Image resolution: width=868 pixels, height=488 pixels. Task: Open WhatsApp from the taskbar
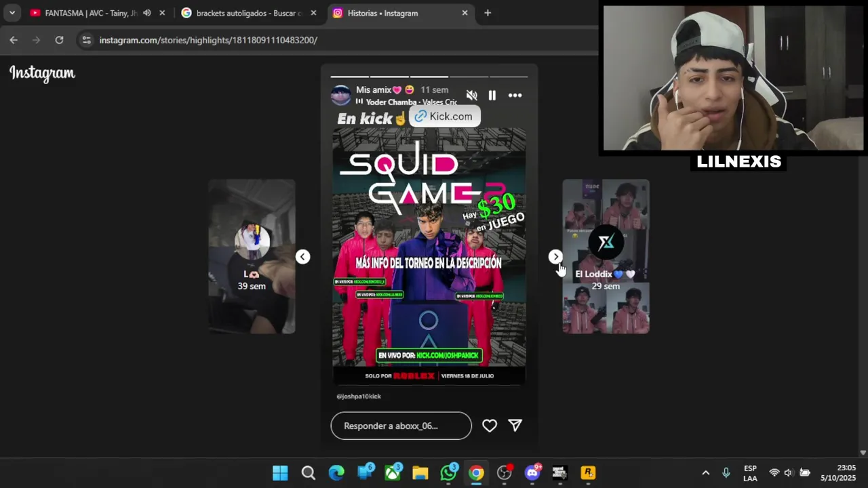(x=448, y=473)
